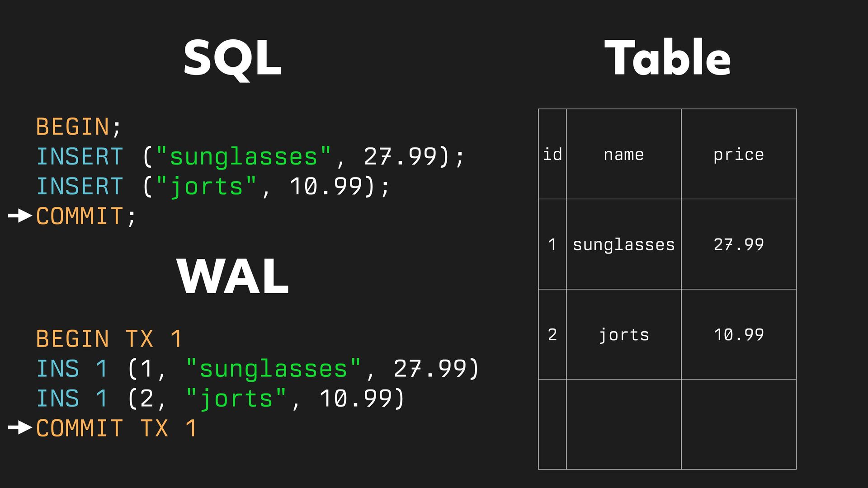The image size is (868, 488).
Task: Click the 10.99 price cell in table
Action: 738,335
